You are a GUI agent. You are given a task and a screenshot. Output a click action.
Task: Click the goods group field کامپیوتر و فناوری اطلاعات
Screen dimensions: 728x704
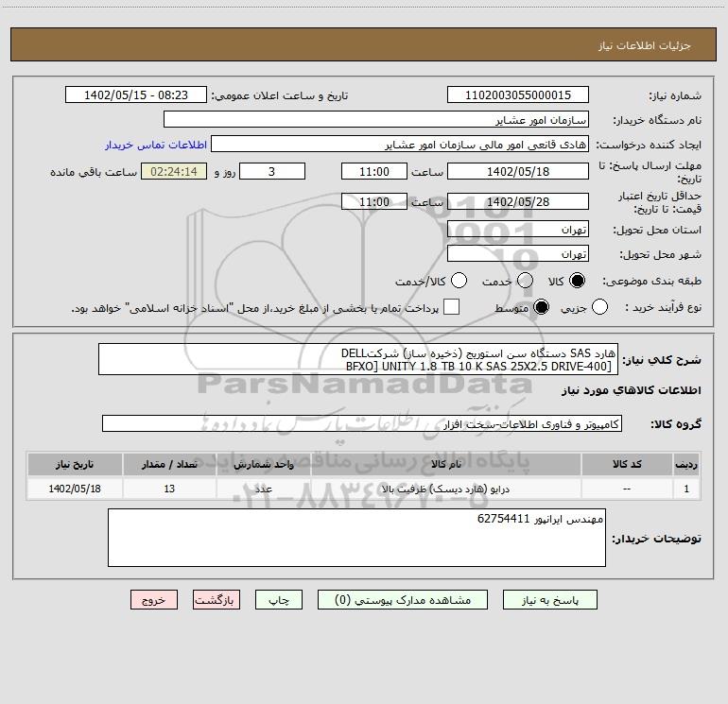click(362, 423)
